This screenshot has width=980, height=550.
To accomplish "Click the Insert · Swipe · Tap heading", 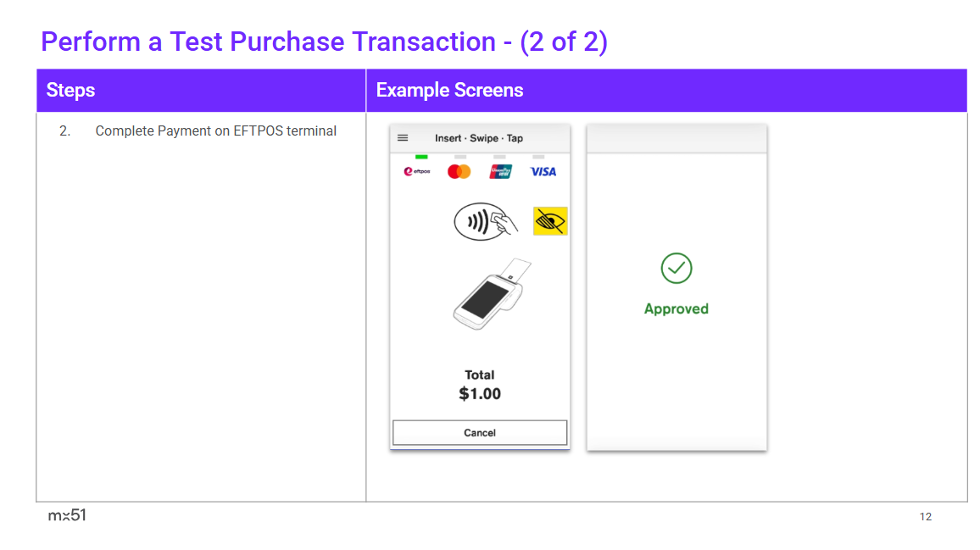I will coord(479,138).
